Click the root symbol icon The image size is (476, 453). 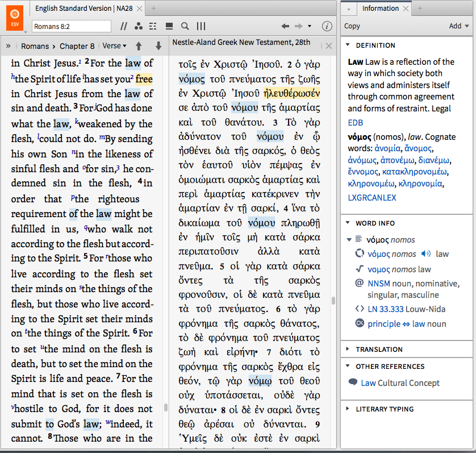point(360,269)
